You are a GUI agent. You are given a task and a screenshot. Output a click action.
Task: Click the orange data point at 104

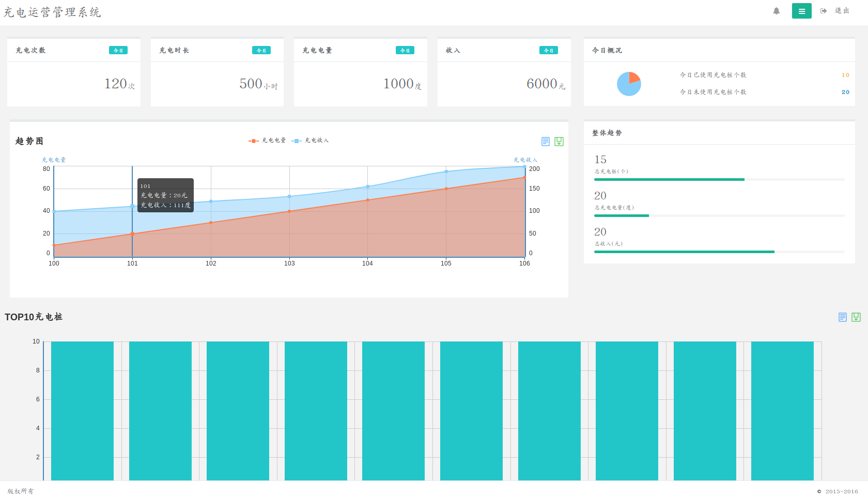click(x=368, y=200)
